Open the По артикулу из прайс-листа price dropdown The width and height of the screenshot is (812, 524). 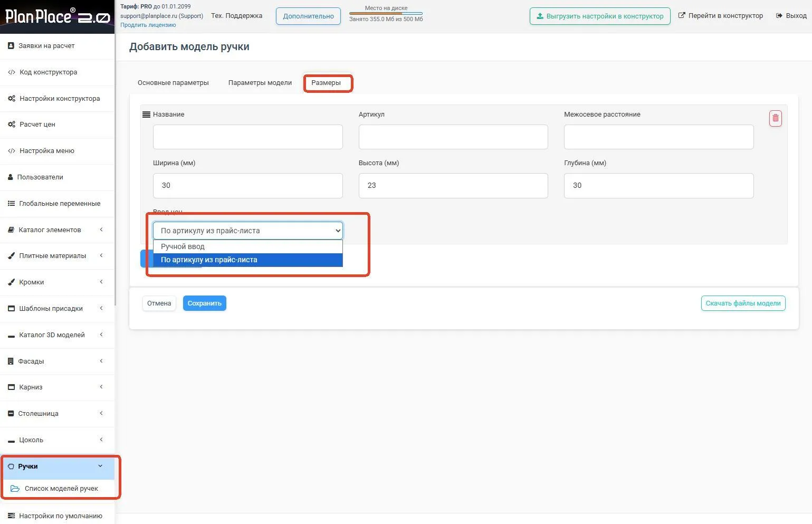[x=248, y=231]
